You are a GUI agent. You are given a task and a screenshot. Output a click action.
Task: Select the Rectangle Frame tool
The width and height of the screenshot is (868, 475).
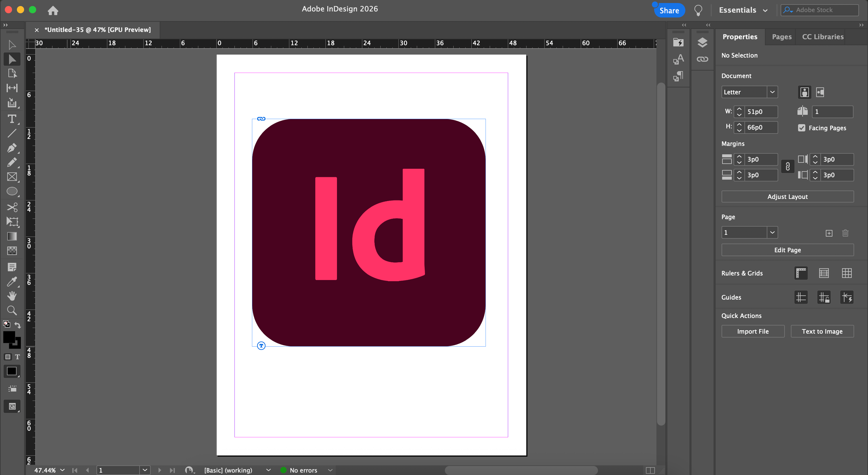12,177
